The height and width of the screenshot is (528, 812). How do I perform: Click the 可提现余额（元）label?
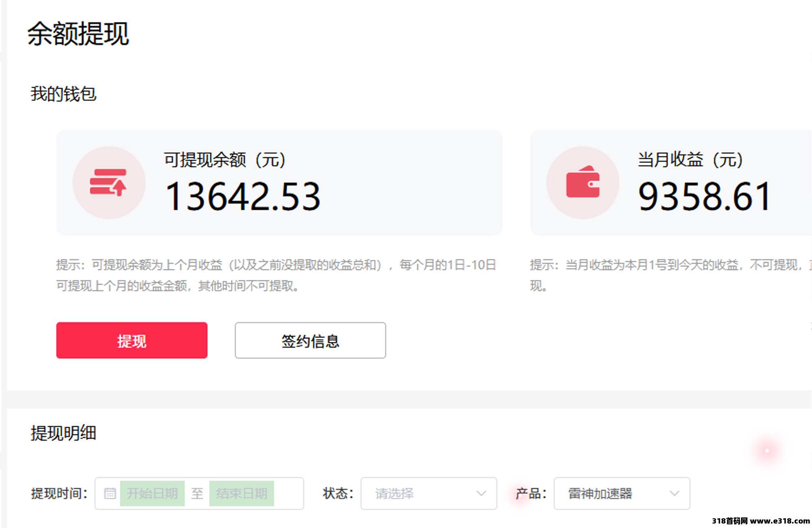[225, 160]
